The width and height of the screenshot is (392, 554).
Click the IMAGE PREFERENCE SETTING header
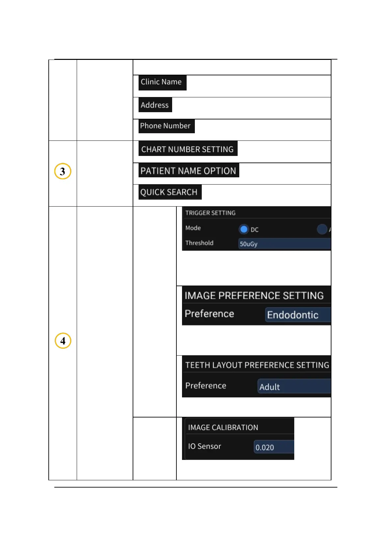254,295
